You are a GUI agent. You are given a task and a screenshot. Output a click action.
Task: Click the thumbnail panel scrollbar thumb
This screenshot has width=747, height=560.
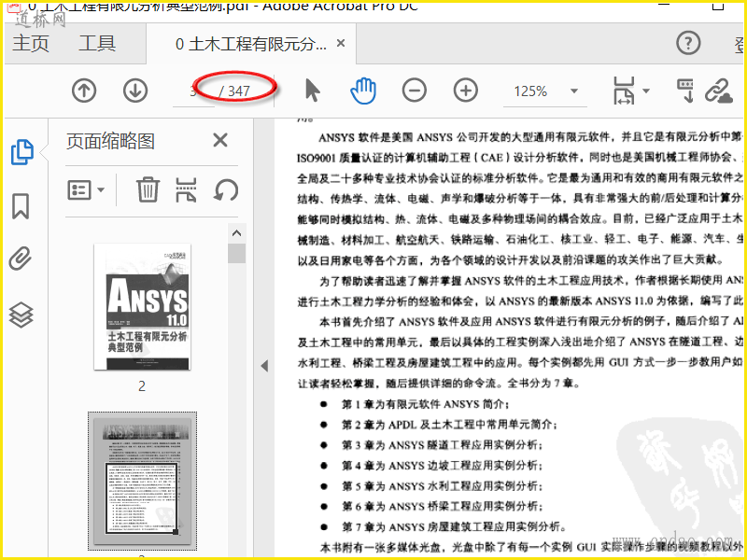tap(236, 253)
